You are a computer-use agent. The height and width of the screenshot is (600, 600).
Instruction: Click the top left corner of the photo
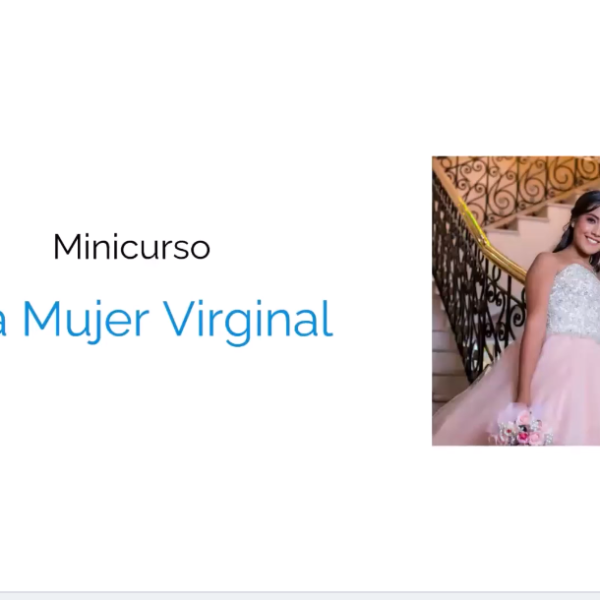pyautogui.click(x=433, y=157)
